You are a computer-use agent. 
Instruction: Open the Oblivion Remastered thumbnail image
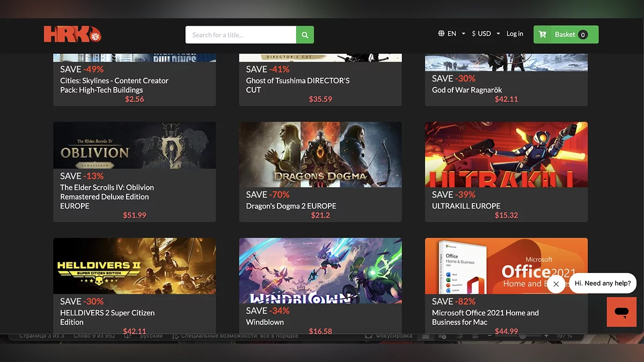(x=135, y=145)
